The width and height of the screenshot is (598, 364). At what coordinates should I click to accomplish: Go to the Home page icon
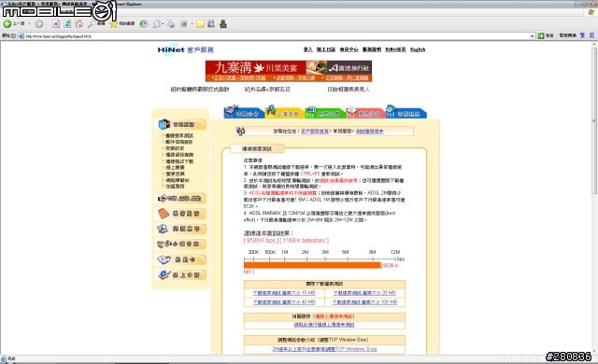[78, 24]
